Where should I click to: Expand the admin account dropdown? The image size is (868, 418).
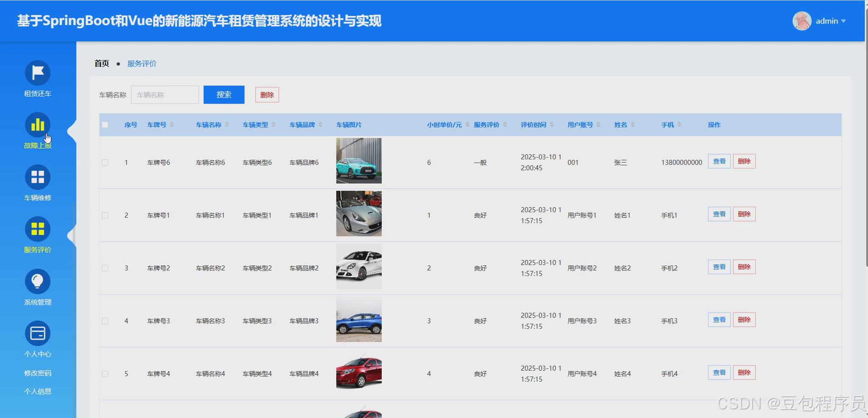click(x=844, y=21)
